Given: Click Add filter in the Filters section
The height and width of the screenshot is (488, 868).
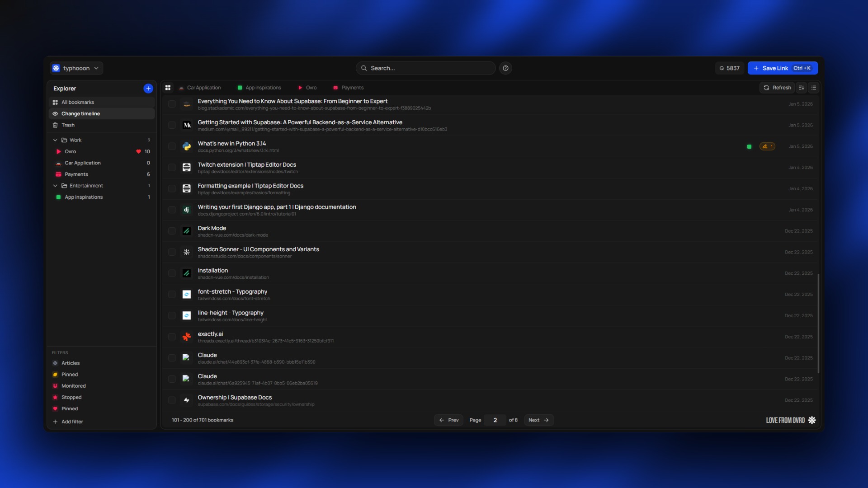Looking at the screenshot, I should click(x=68, y=422).
